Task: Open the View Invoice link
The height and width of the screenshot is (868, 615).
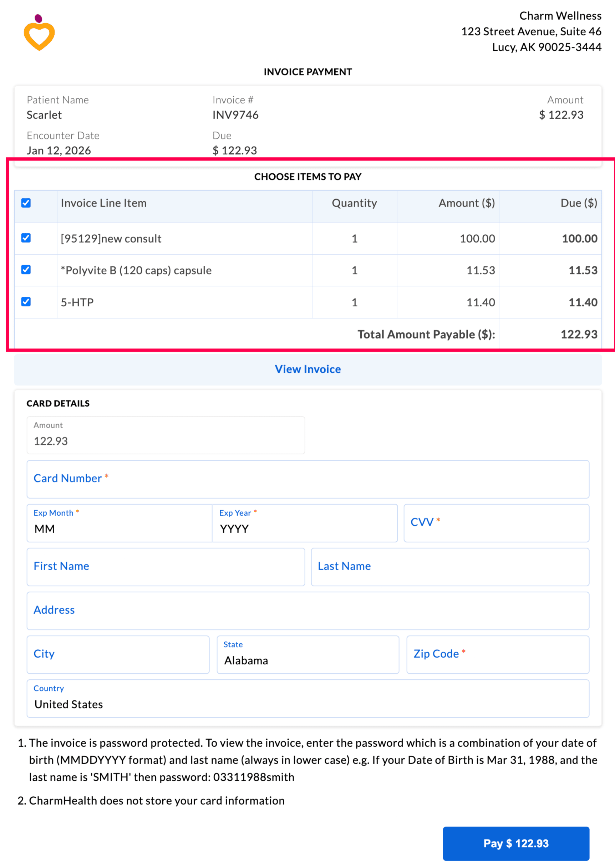Action: coord(307,369)
